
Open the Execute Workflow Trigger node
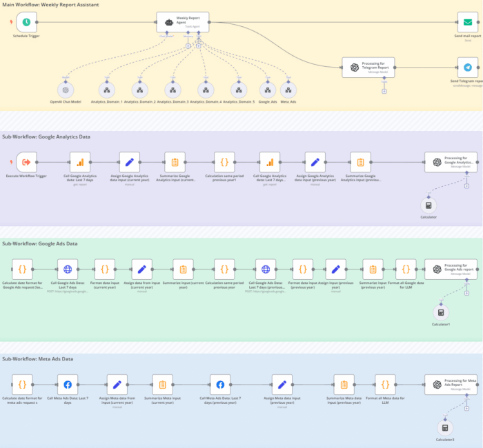26,162
